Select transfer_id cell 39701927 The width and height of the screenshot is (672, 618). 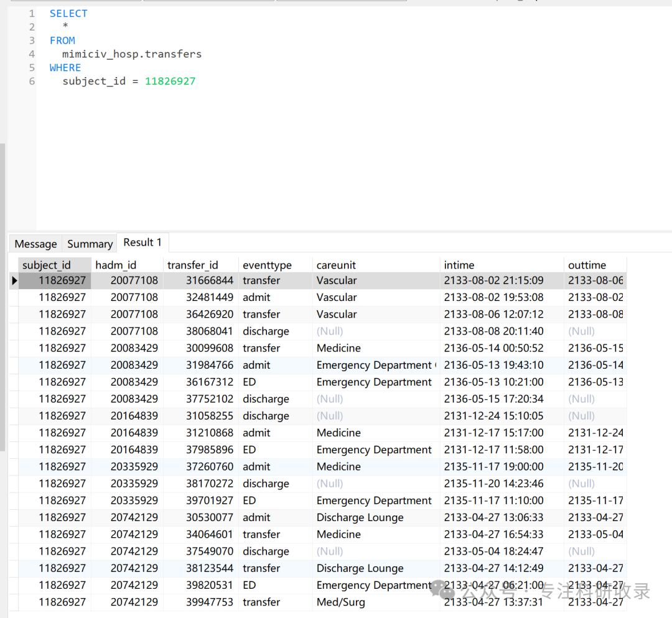200,500
